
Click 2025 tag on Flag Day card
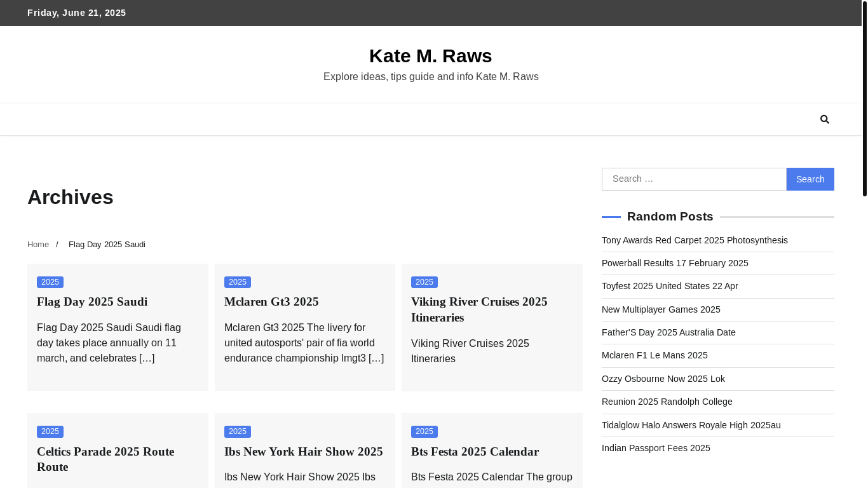click(x=50, y=282)
